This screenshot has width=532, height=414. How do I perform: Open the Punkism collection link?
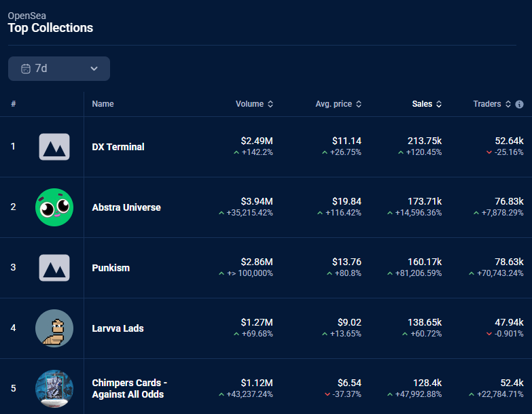pos(111,268)
